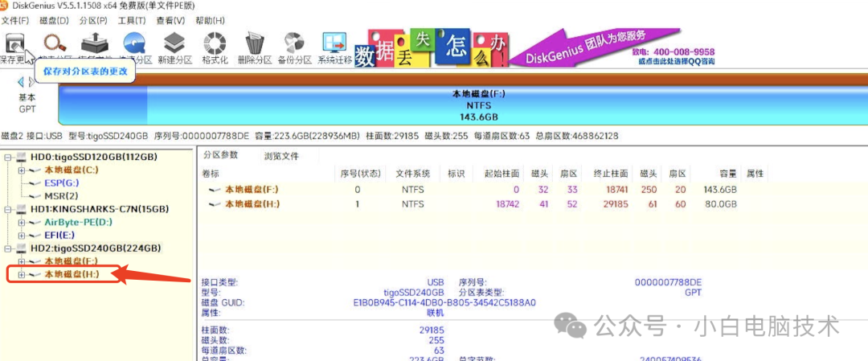The width and height of the screenshot is (868, 361).
Task: Click the HD1 disk drive icon in tree
Action: tap(21, 209)
